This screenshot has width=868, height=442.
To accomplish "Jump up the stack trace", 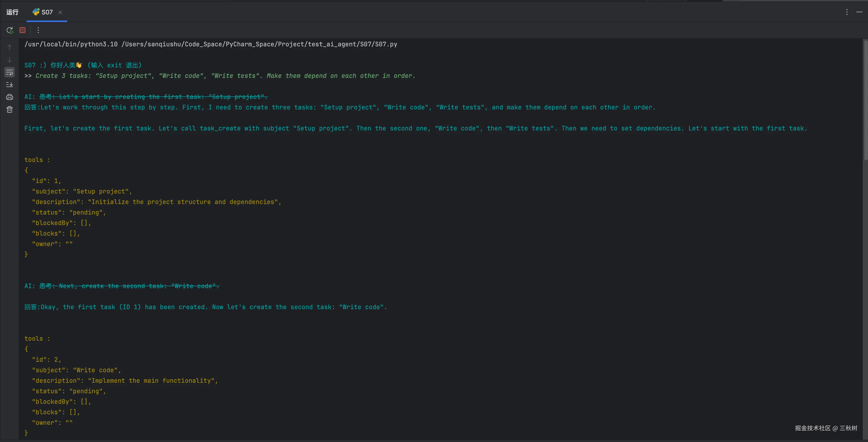I will pos(9,47).
